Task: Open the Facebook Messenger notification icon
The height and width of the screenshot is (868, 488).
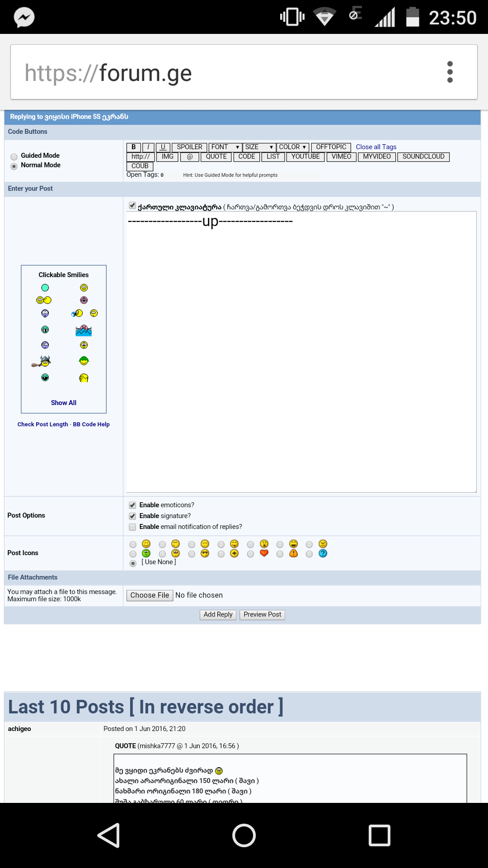Action: tap(24, 18)
